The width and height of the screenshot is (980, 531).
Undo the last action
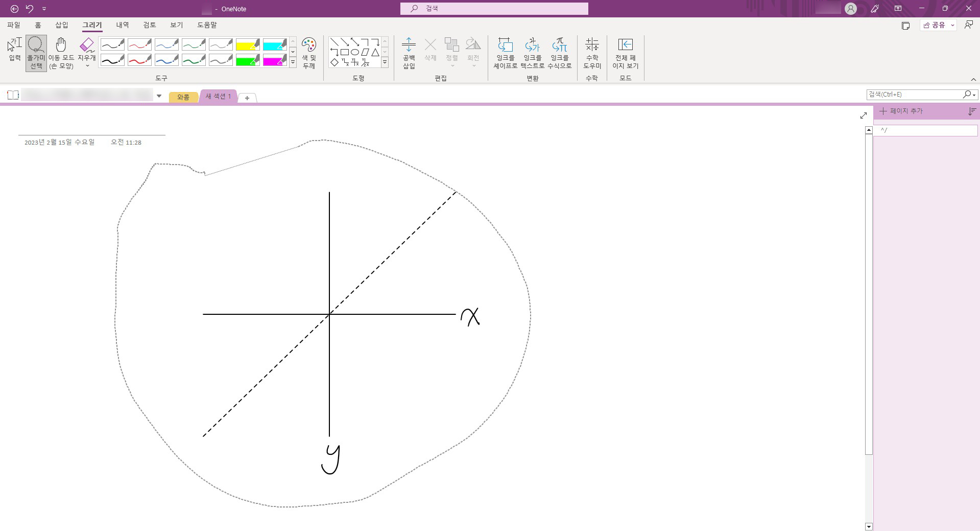30,9
